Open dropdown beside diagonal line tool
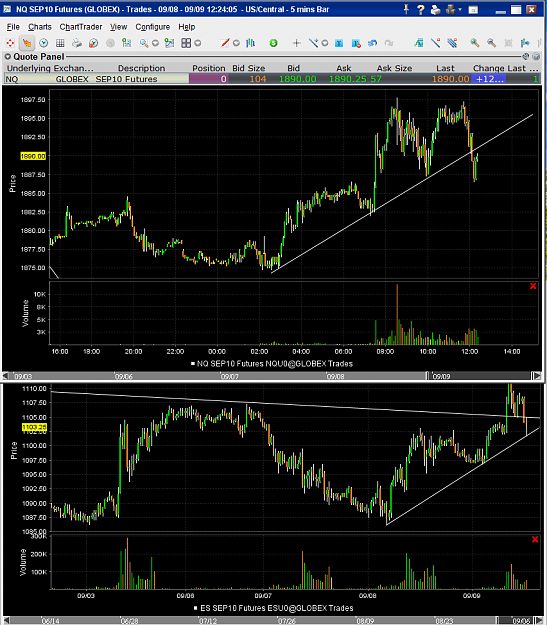Viewport: 547px width, 625px height. point(325,43)
